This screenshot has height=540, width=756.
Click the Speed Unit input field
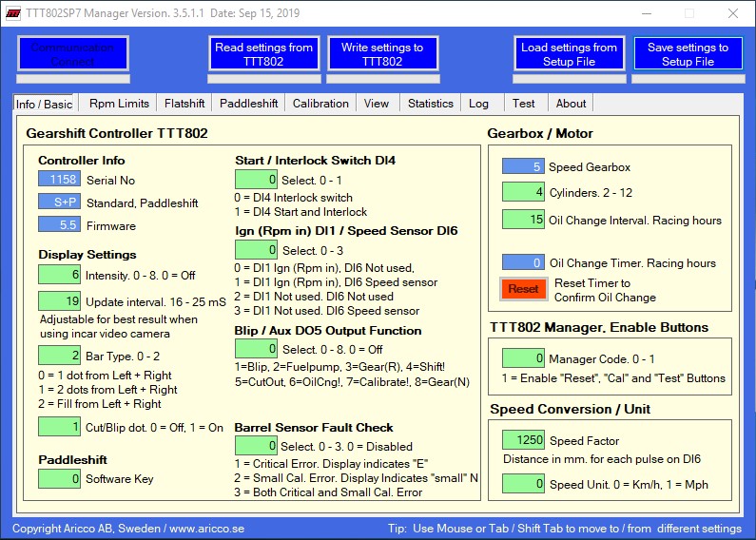coord(523,484)
